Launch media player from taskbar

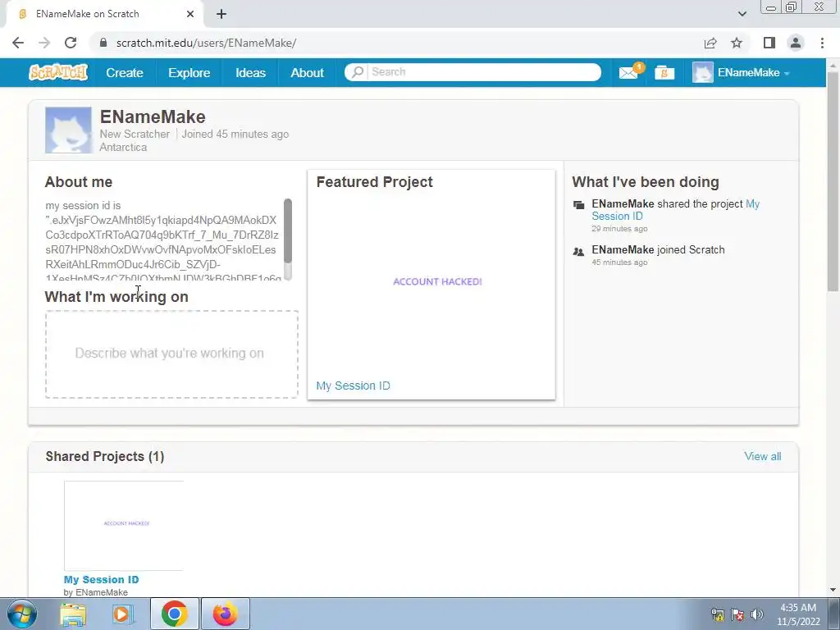[x=123, y=614]
